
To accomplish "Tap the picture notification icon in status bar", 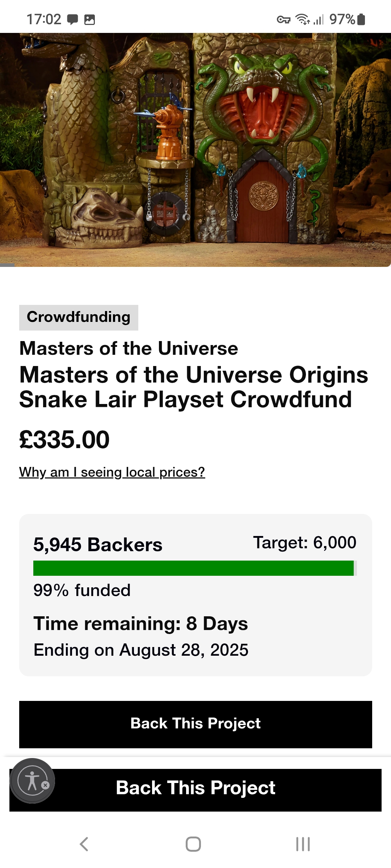I will [89, 20].
